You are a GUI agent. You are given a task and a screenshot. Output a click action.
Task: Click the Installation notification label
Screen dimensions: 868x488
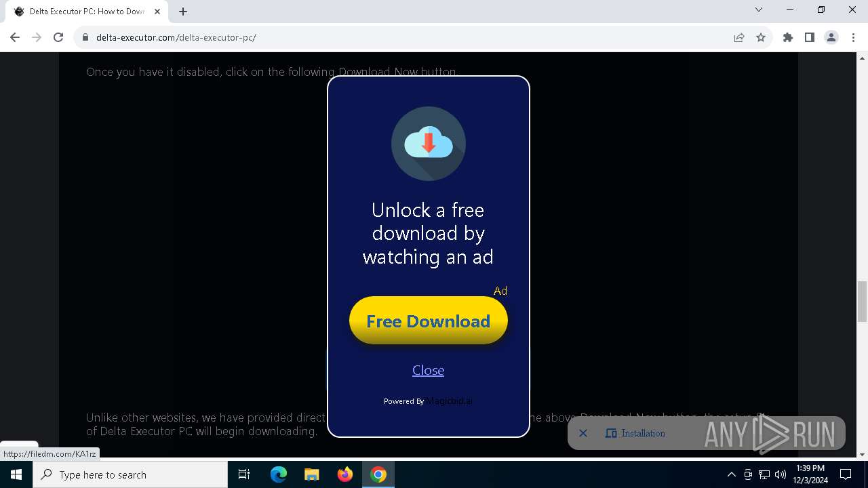643,433
